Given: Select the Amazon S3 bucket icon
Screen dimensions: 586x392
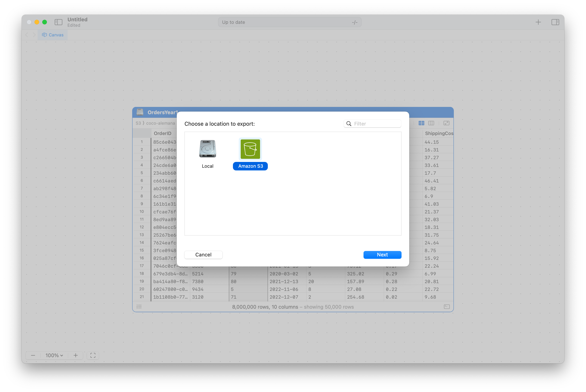Looking at the screenshot, I should click(250, 149).
